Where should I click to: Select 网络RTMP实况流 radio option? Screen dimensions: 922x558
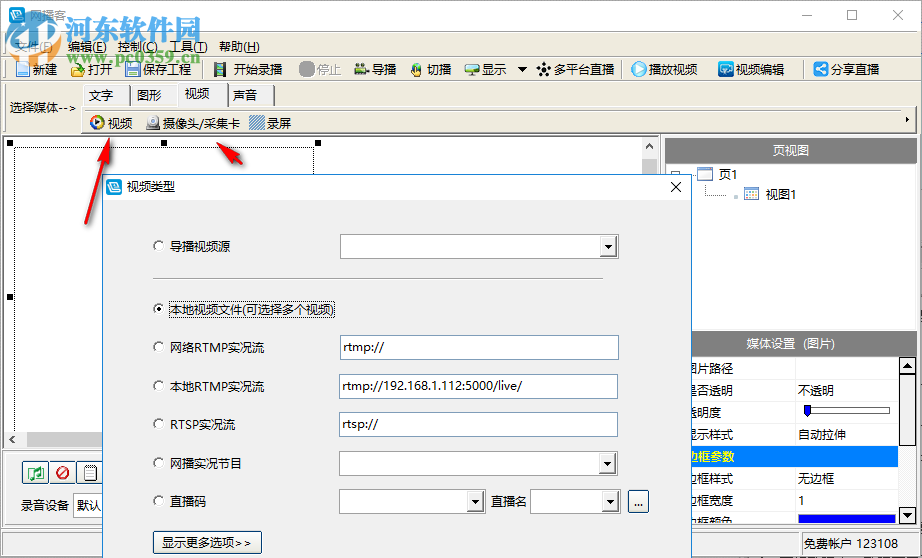pos(158,347)
